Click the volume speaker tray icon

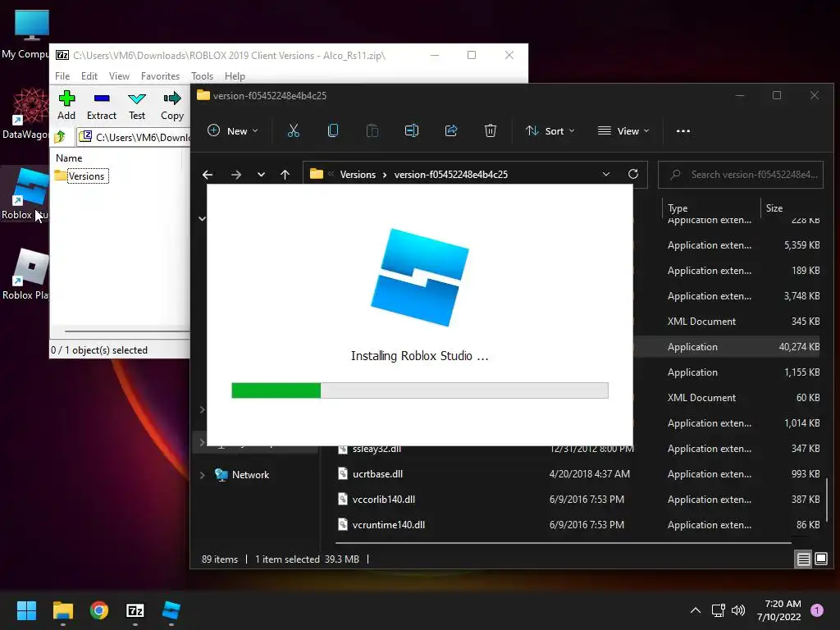[738, 610]
